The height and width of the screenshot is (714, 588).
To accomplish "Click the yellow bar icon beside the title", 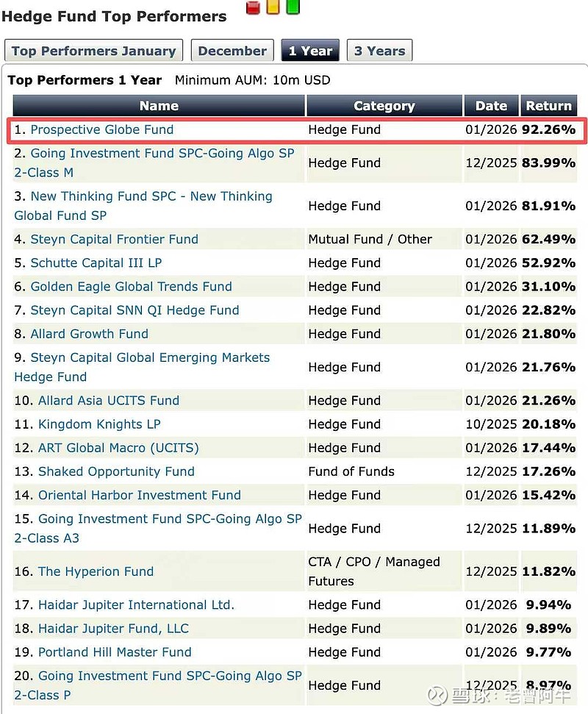I will (273, 7).
